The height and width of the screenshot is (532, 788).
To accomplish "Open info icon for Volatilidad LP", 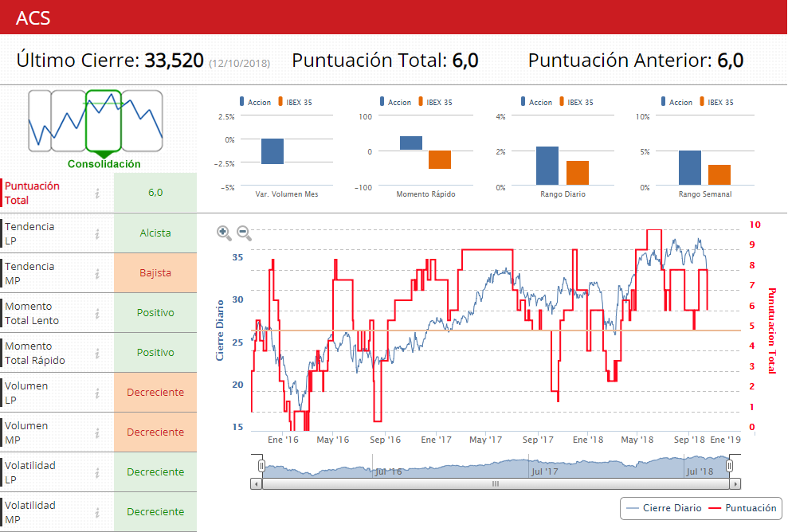I will (x=97, y=472).
